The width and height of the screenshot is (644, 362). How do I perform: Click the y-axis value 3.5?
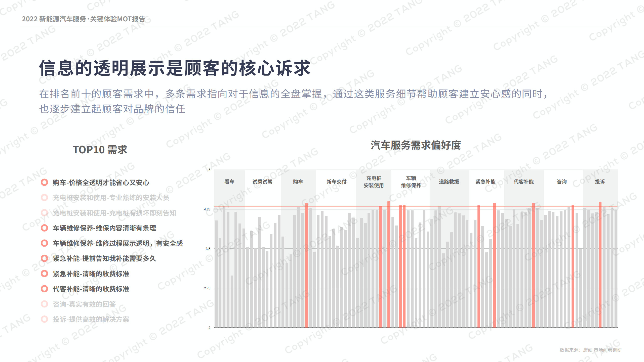pos(208,249)
